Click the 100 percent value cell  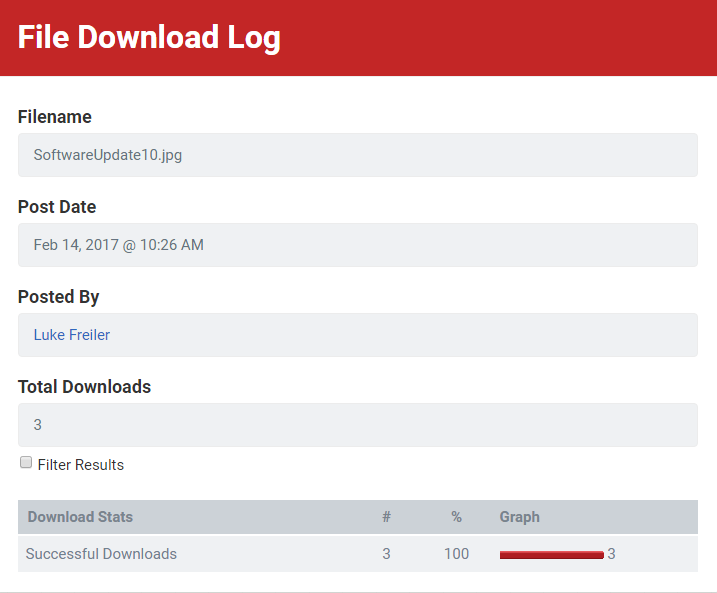pyautogui.click(x=456, y=554)
